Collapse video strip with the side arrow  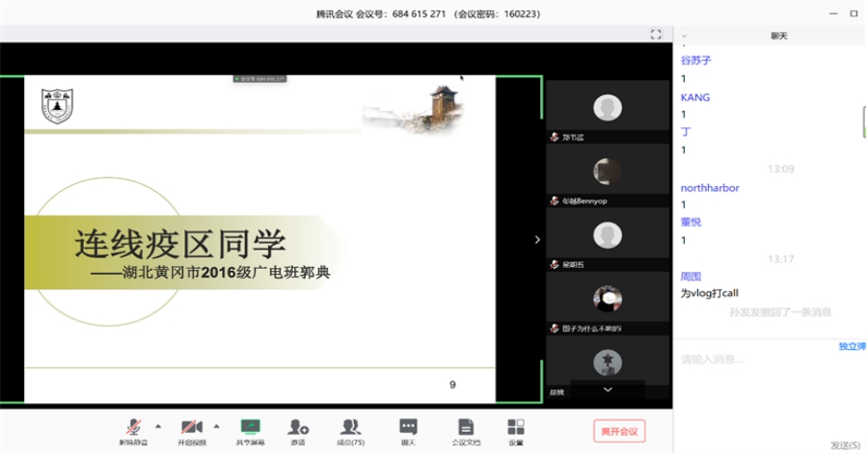[x=537, y=239]
